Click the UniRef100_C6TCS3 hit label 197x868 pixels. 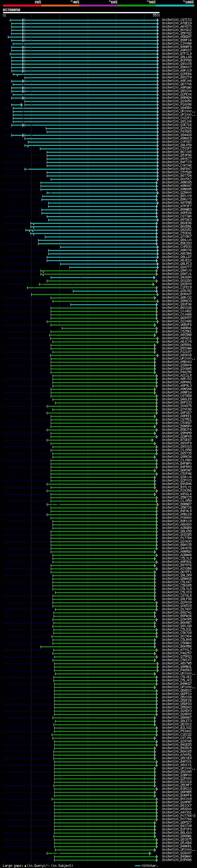pos(177,20)
